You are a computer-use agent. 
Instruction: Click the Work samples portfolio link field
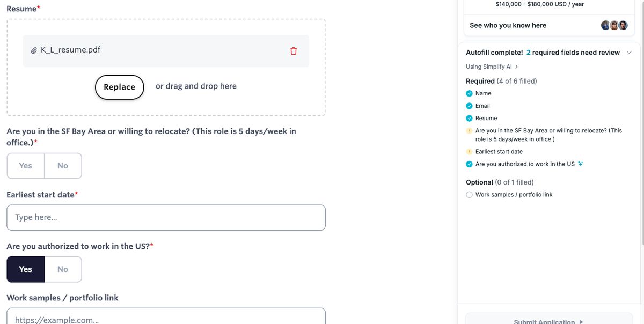pos(166,316)
